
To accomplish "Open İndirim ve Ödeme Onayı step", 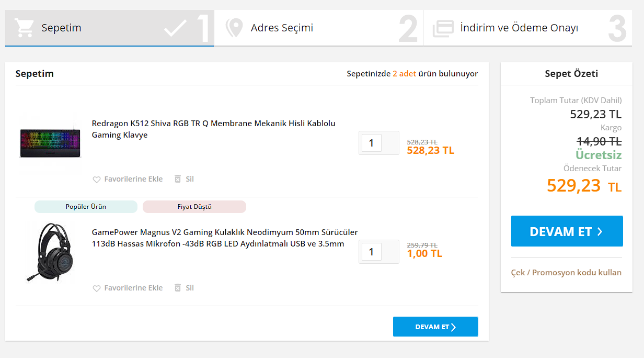I will (x=519, y=28).
